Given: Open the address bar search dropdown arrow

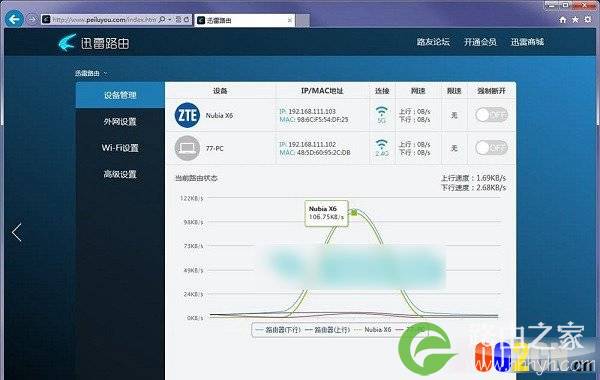Looking at the screenshot, I should point(170,19).
